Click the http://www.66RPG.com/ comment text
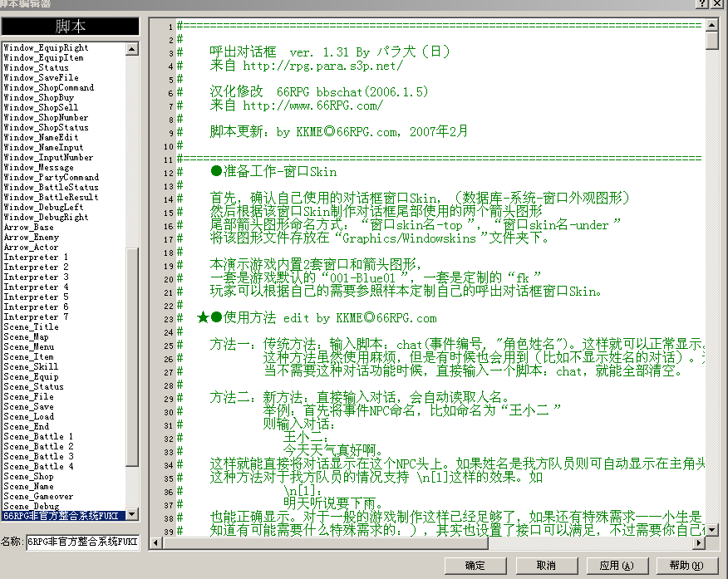The width and height of the screenshot is (728, 579). (x=313, y=105)
